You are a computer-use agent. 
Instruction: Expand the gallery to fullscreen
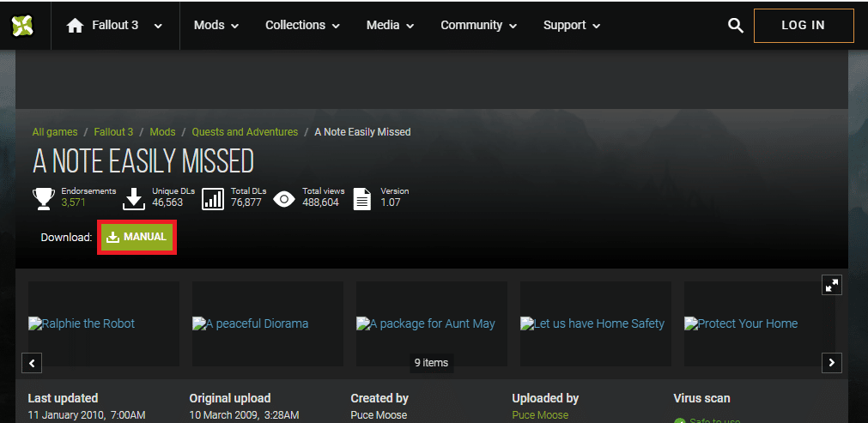point(831,286)
